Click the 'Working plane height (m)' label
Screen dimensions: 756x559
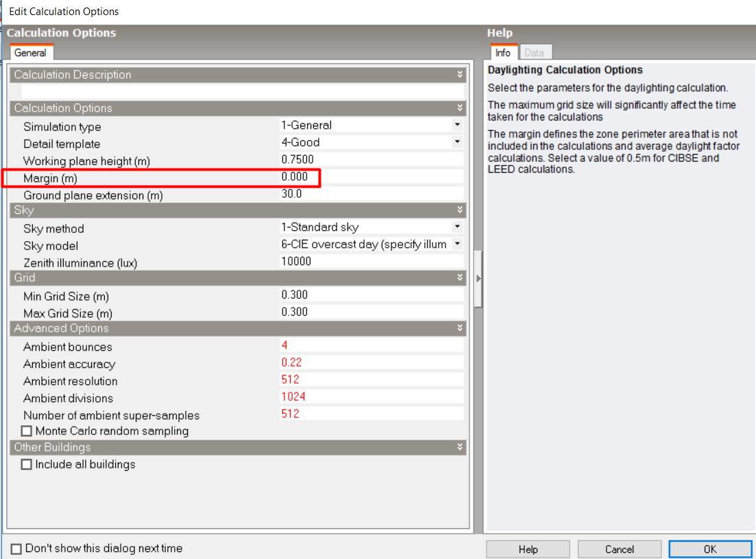(87, 161)
